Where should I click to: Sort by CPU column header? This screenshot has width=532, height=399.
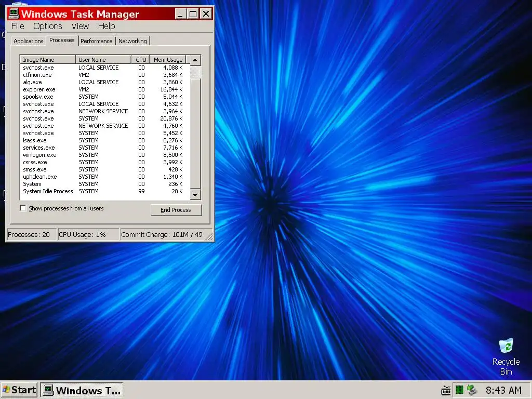click(140, 60)
